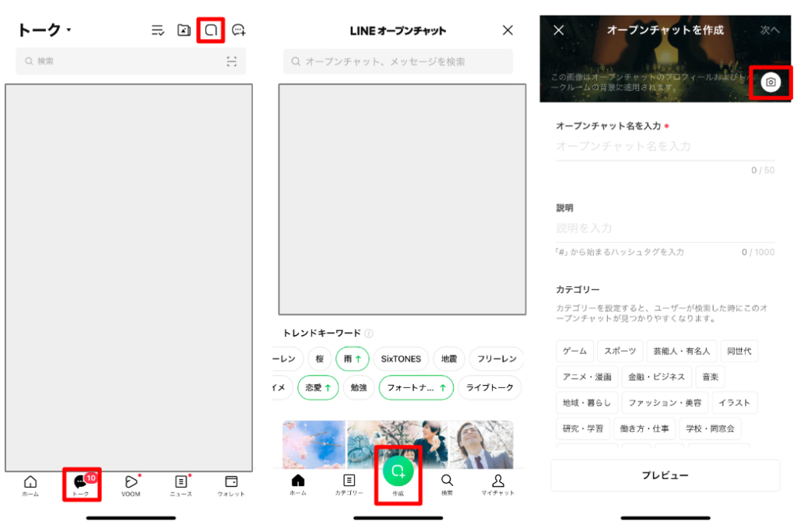Open the トーク title dropdown arrow

tap(68, 30)
